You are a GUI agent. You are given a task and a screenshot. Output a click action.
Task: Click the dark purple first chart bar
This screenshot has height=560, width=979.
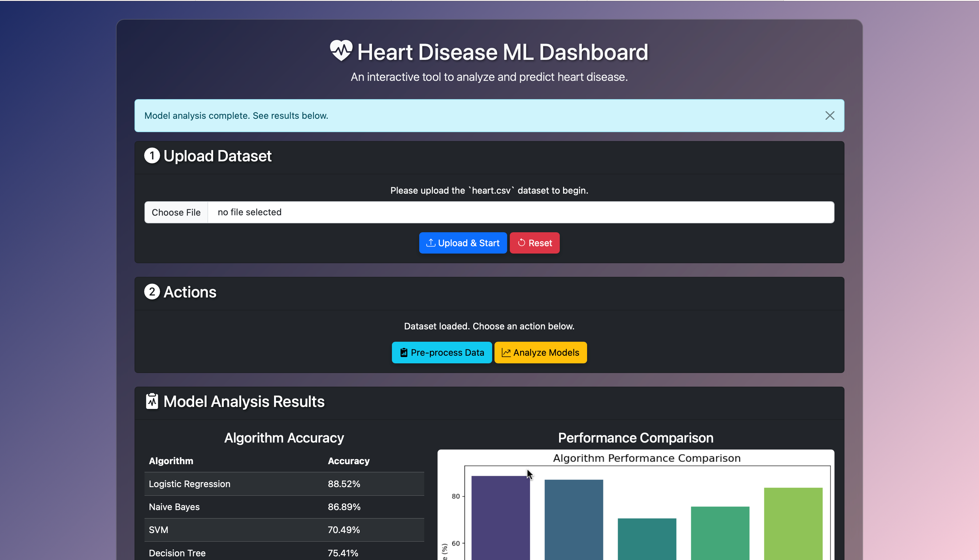(500, 518)
